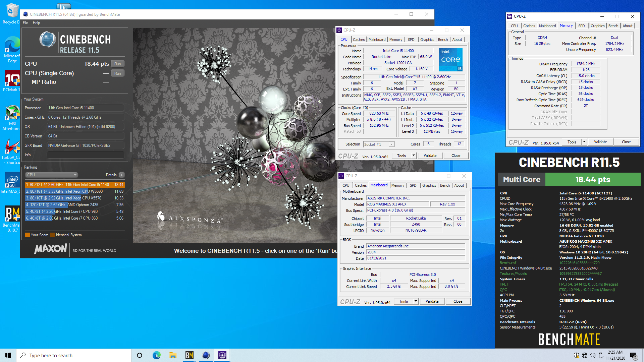
Task: Open Cinebench Help menu
Action: [x=37, y=23]
